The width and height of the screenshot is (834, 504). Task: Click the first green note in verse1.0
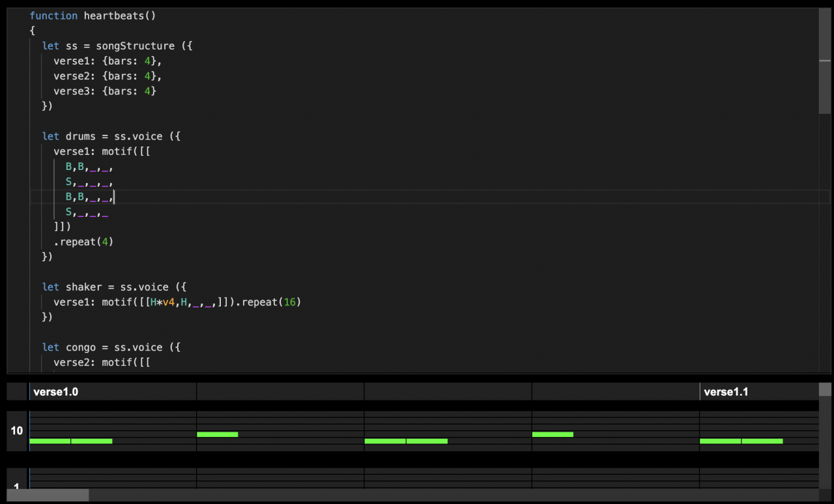(50, 441)
